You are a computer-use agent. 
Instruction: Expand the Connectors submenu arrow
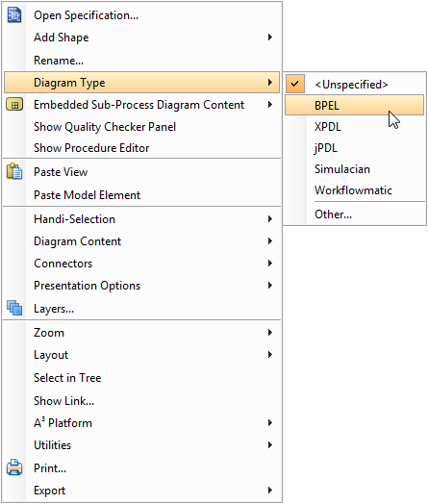coord(270,264)
